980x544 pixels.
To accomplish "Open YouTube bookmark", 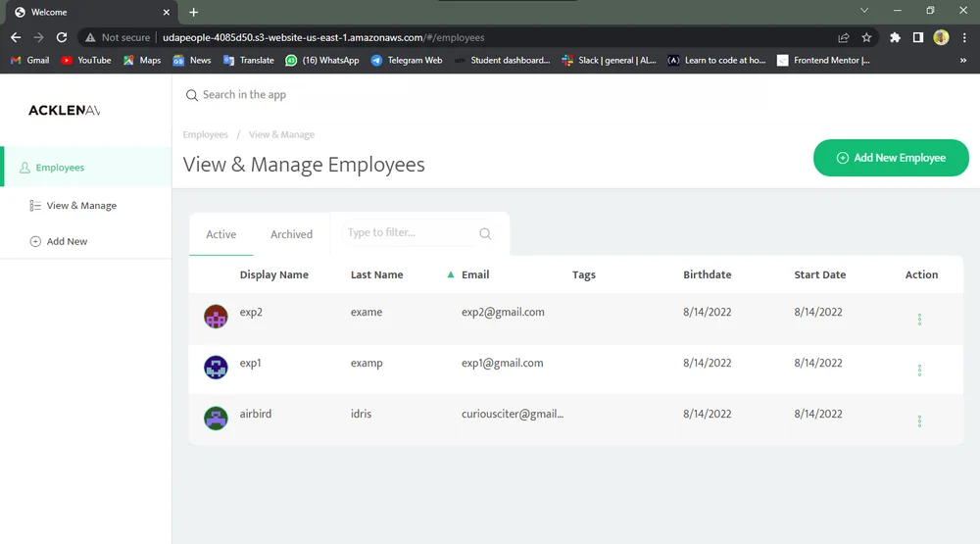I will [86, 60].
